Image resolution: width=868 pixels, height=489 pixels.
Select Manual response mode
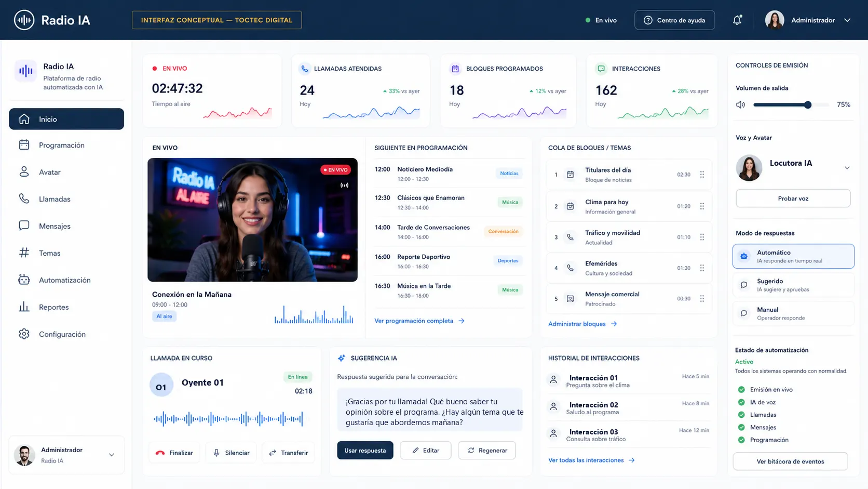tap(793, 313)
